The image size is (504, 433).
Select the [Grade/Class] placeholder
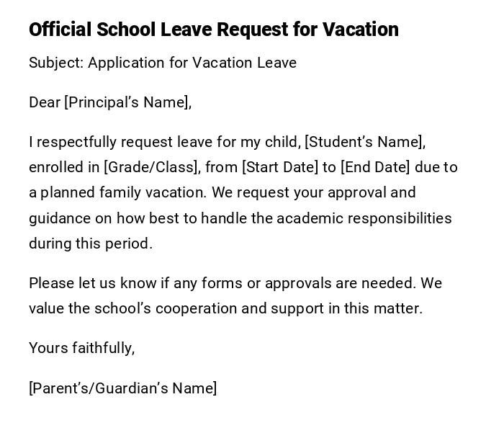click(x=151, y=167)
